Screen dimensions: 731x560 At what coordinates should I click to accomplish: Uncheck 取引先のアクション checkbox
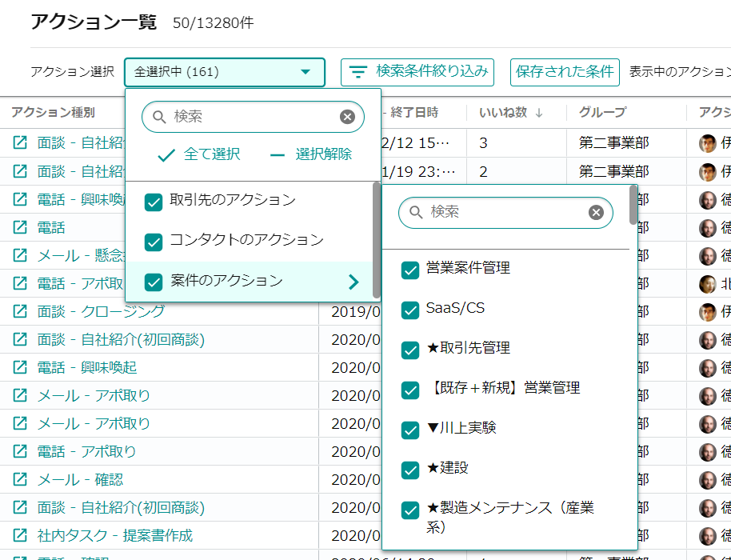(x=154, y=202)
